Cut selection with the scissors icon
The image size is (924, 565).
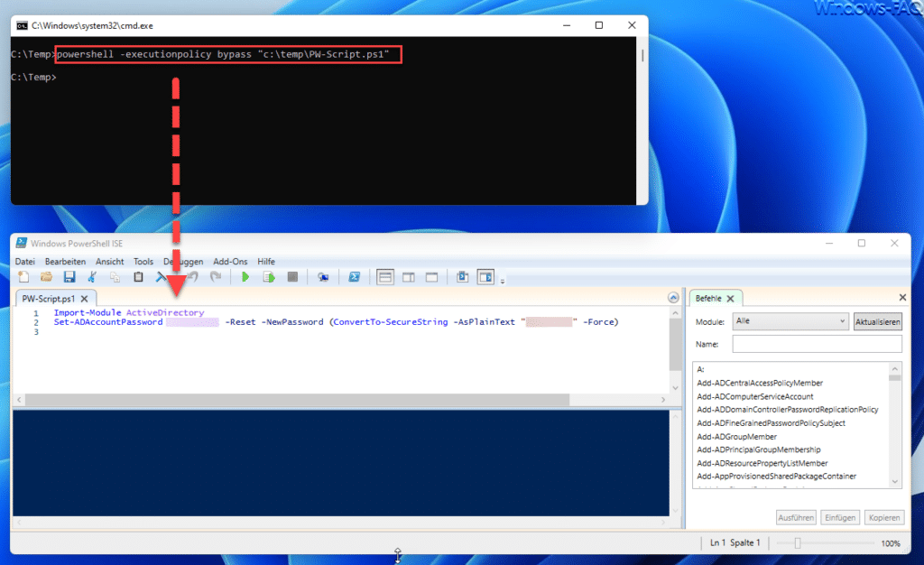(x=92, y=277)
